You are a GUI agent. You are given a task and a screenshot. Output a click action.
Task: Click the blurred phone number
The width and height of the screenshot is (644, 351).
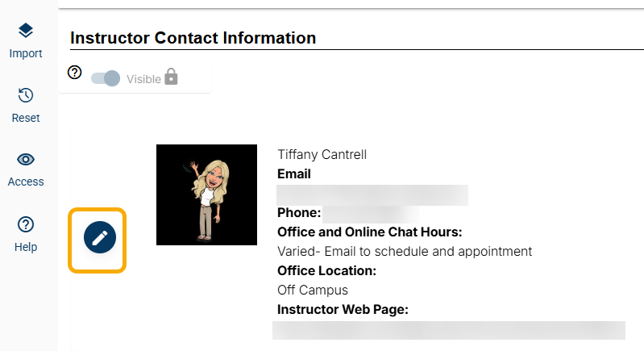click(x=371, y=214)
